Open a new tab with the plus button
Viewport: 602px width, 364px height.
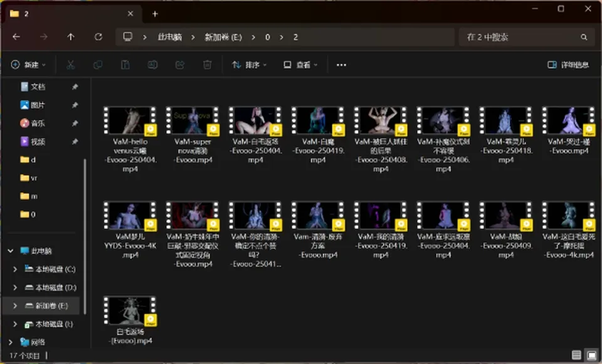155,14
